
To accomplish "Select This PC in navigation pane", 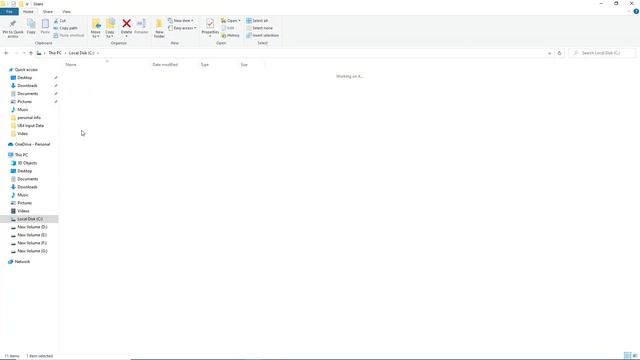I will pyautogui.click(x=21, y=155).
